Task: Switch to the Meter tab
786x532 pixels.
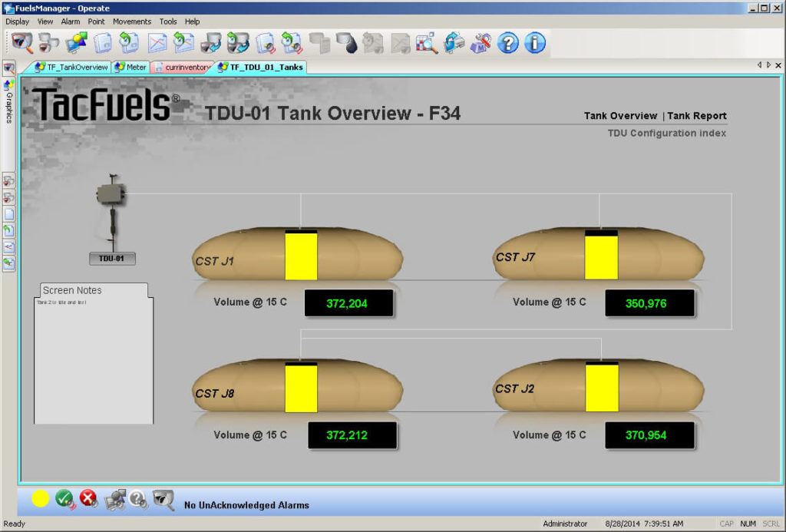Action: coord(130,68)
